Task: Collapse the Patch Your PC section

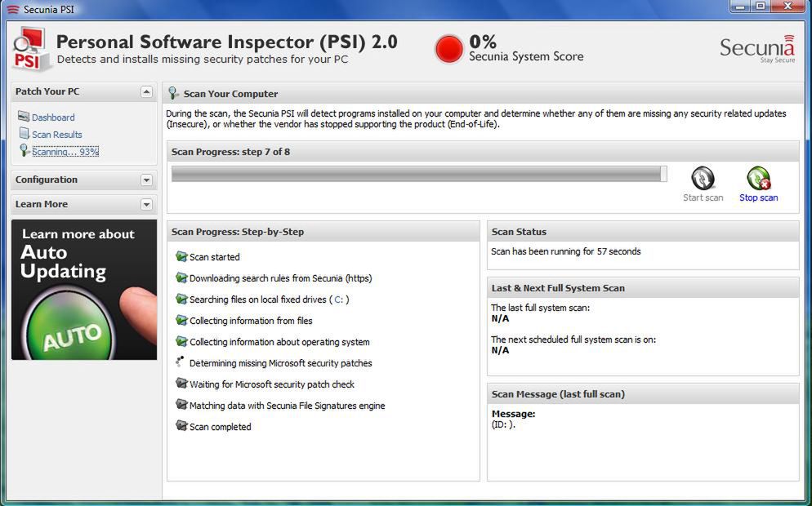Action: pos(146,91)
